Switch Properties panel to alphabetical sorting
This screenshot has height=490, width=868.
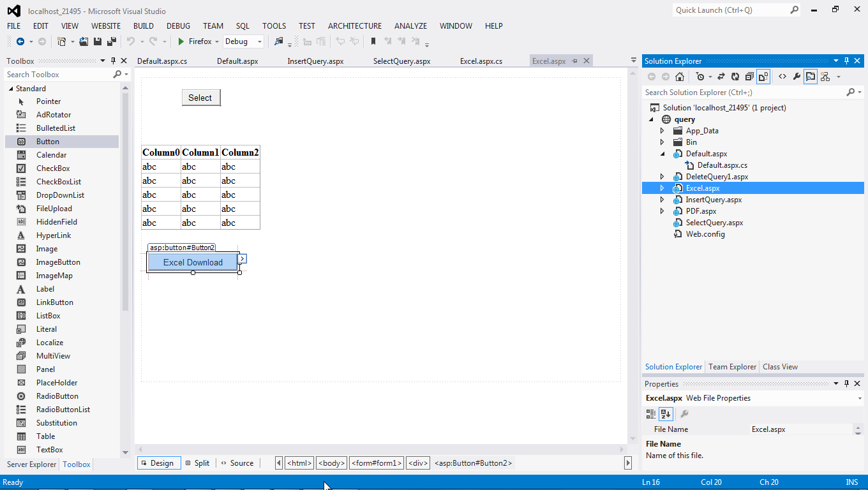[x=666, y=413]
